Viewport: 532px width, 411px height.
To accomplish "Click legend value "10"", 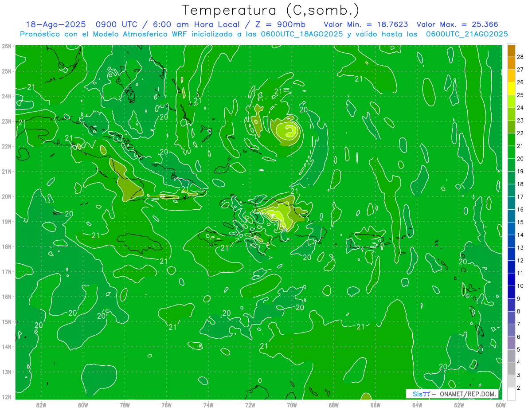I will 520,286.
